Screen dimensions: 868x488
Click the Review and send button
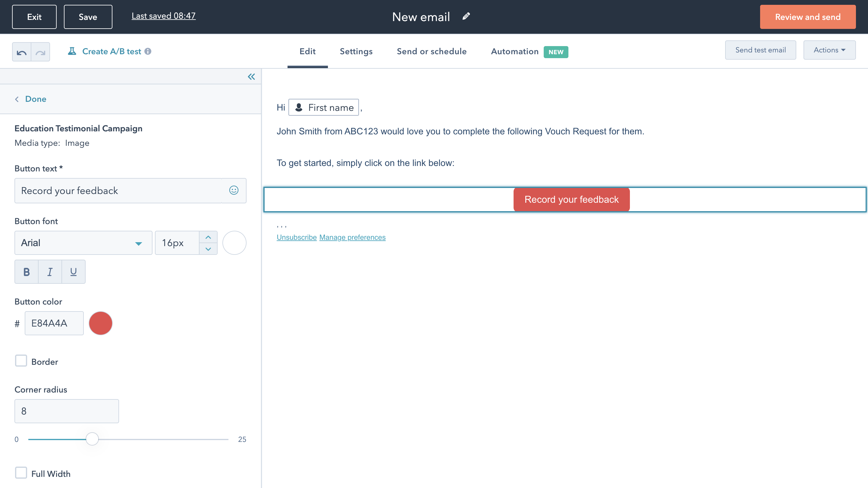point(808,17)
